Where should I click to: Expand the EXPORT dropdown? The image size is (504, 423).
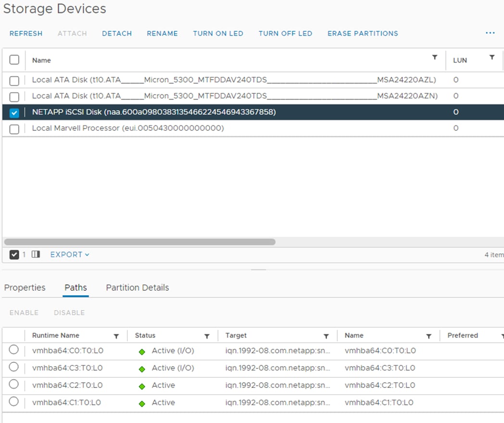[x=70, y=254]
